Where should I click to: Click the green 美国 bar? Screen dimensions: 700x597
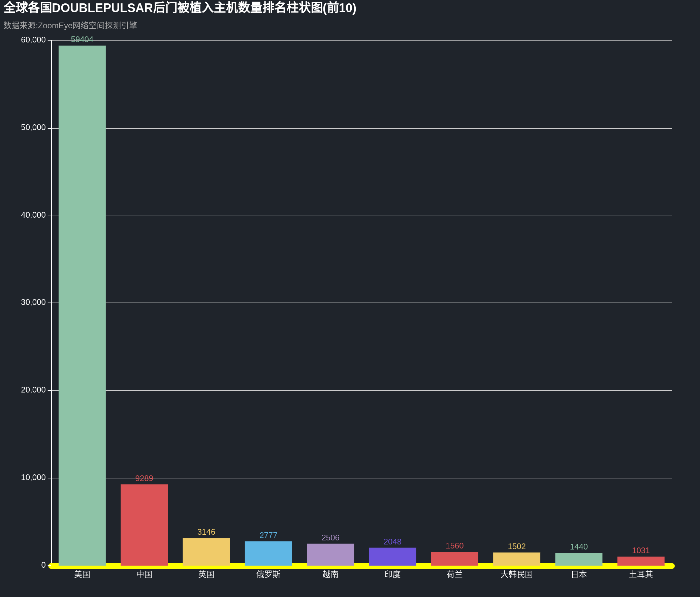pyautogui.click(x=82, y=306)
